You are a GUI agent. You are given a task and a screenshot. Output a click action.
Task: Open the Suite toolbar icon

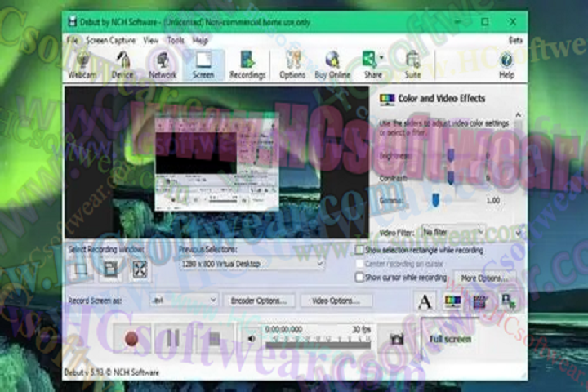point(413,65)
